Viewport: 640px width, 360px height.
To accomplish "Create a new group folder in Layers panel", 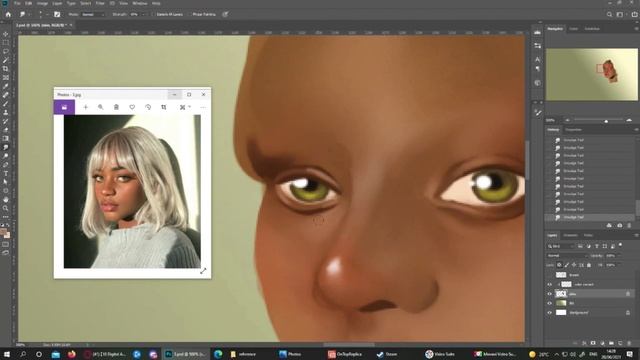I will tap(611, 343).
